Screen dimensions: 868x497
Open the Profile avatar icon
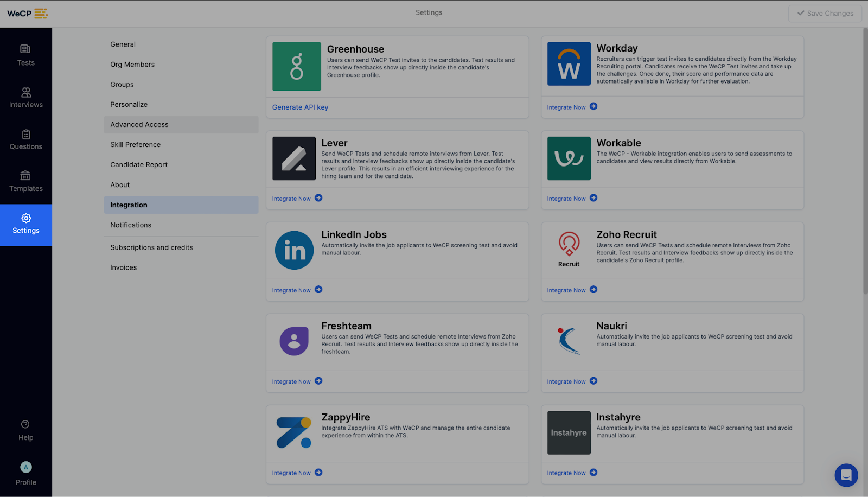[x=26, y=467]
